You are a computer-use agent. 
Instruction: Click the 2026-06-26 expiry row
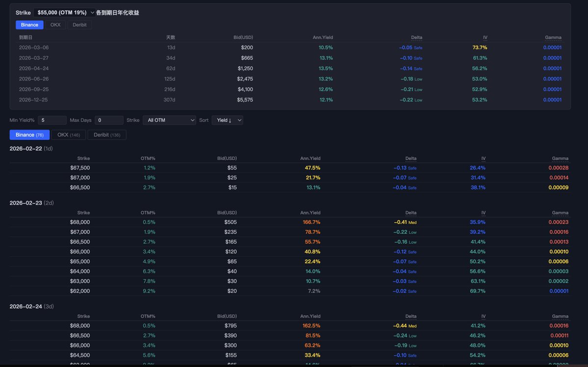(290, 79)
